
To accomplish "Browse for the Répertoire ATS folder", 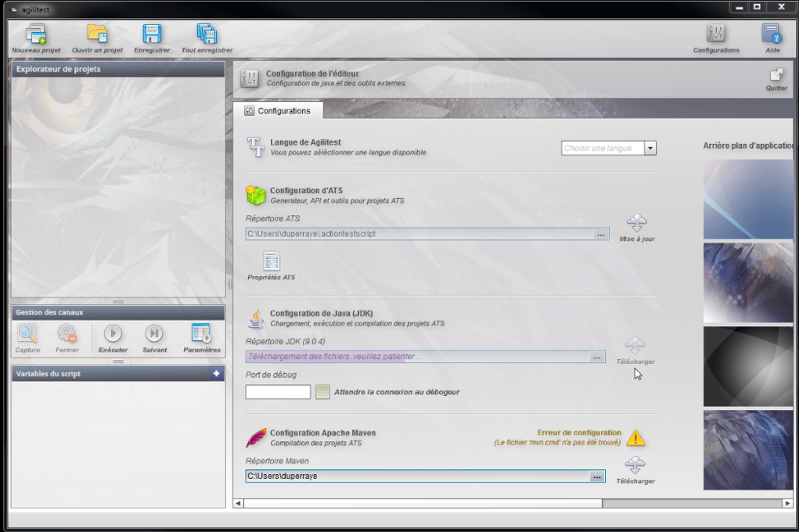I will click(600, 234).
